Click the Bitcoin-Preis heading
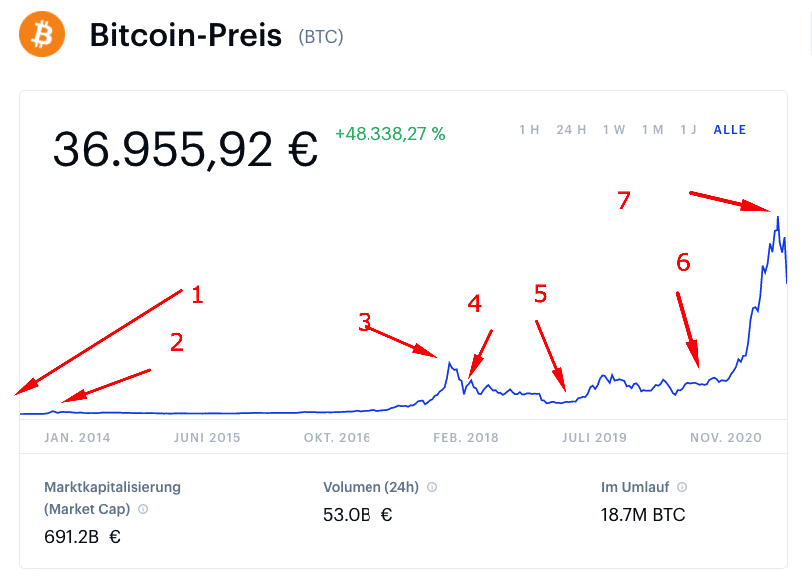 (x=186, y=36)
